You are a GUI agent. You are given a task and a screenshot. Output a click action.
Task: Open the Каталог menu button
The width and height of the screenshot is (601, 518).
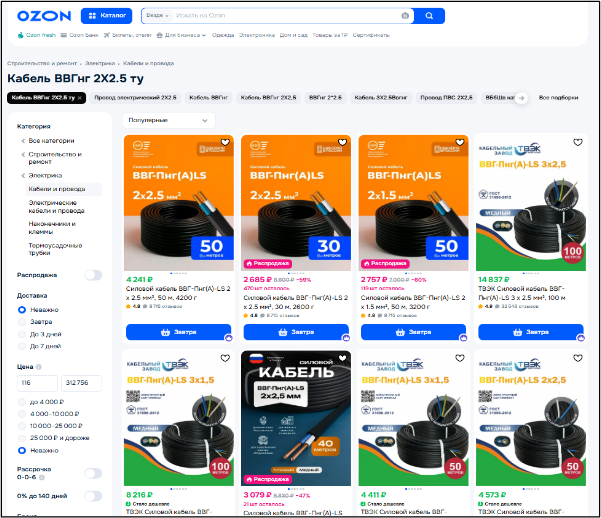[107, 16]
